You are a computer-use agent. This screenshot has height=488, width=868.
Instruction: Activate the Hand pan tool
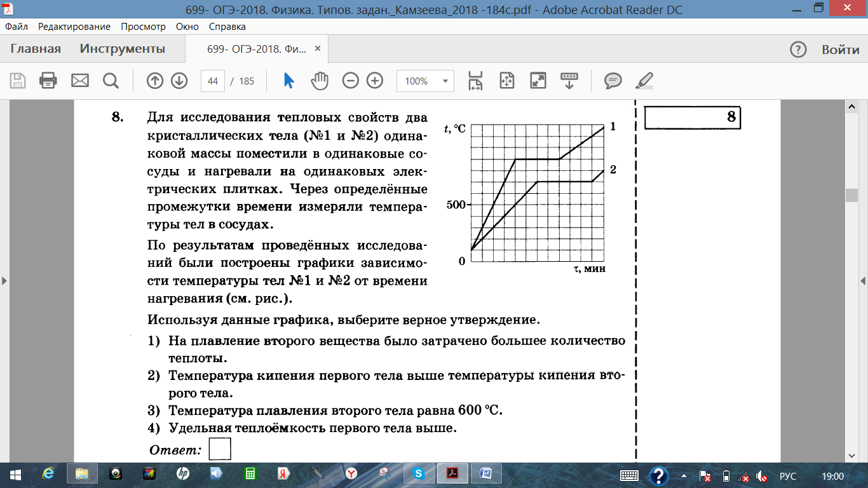pyautogui.click(x=319, y=81)
